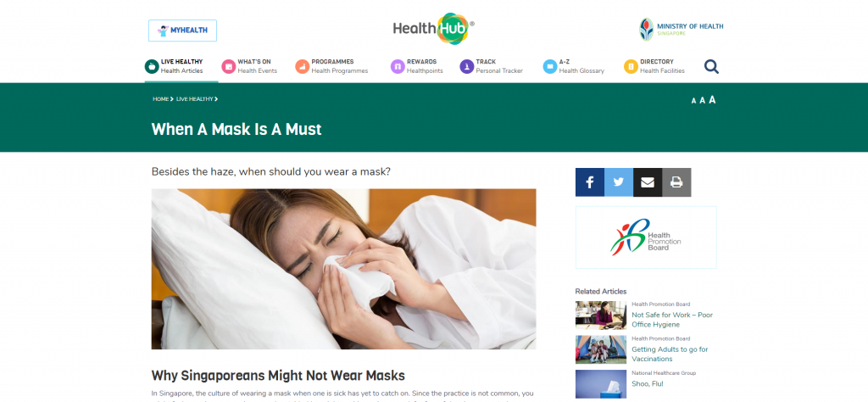Open What's On Health Events menu
Viewport: 868px width, 402px height.
point(250,66)
